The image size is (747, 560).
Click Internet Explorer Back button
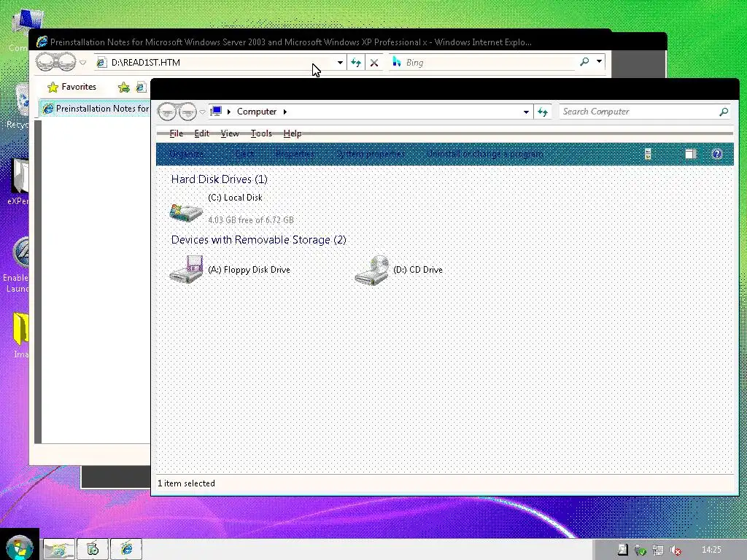pos(46,62)
